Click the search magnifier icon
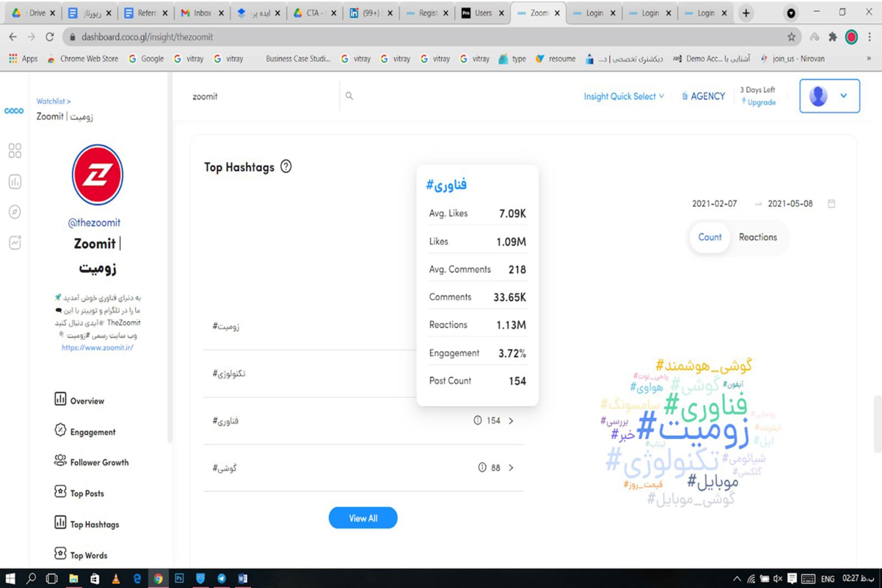The image size is (882, 588). point(349,96)
